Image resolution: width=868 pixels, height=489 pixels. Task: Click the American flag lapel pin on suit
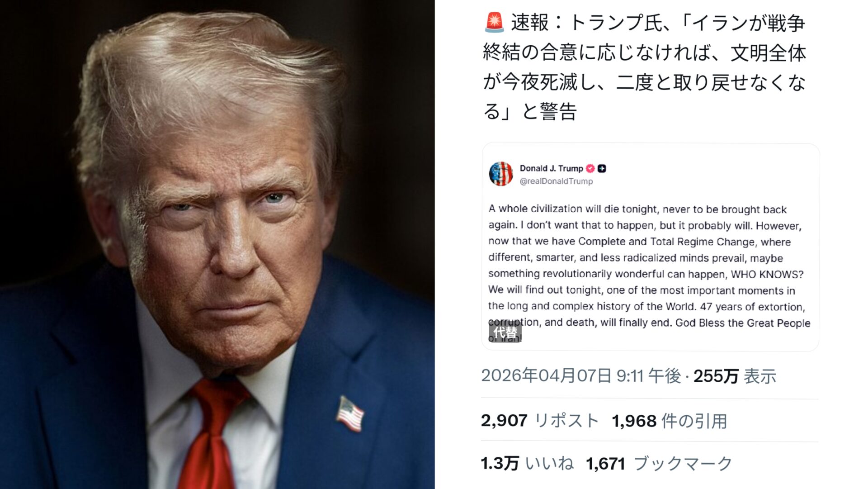click(350, 413)
